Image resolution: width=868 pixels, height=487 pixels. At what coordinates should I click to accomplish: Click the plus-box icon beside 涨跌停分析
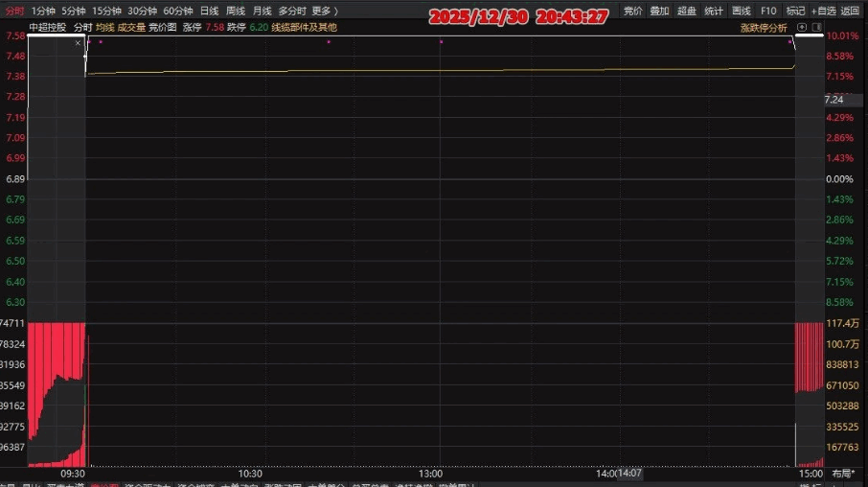point(802,27)
